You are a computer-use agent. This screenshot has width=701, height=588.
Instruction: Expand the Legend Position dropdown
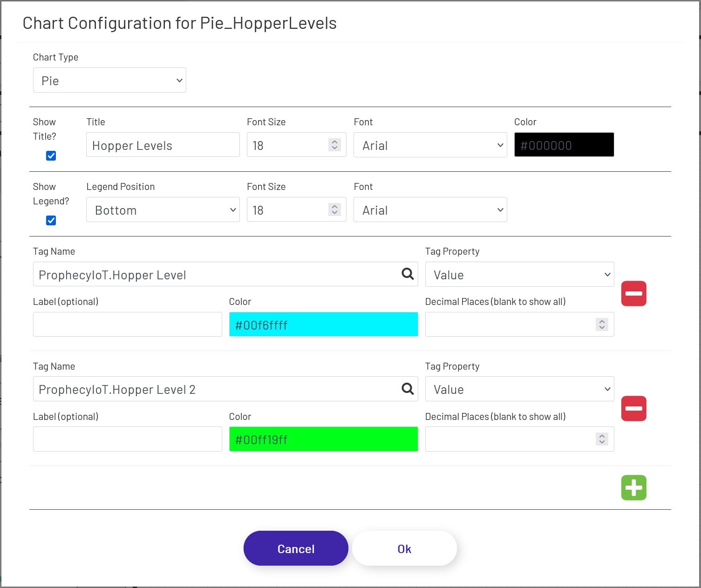tap(163, 210)
